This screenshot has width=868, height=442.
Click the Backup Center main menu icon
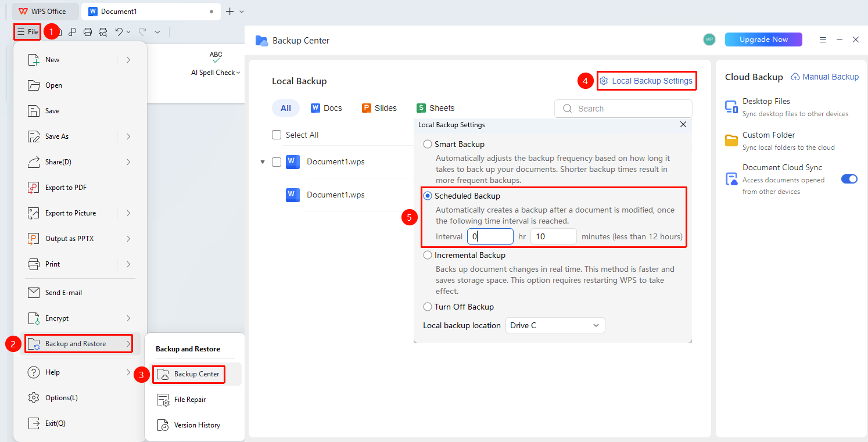pyautogui.click(x=163, y=374)
